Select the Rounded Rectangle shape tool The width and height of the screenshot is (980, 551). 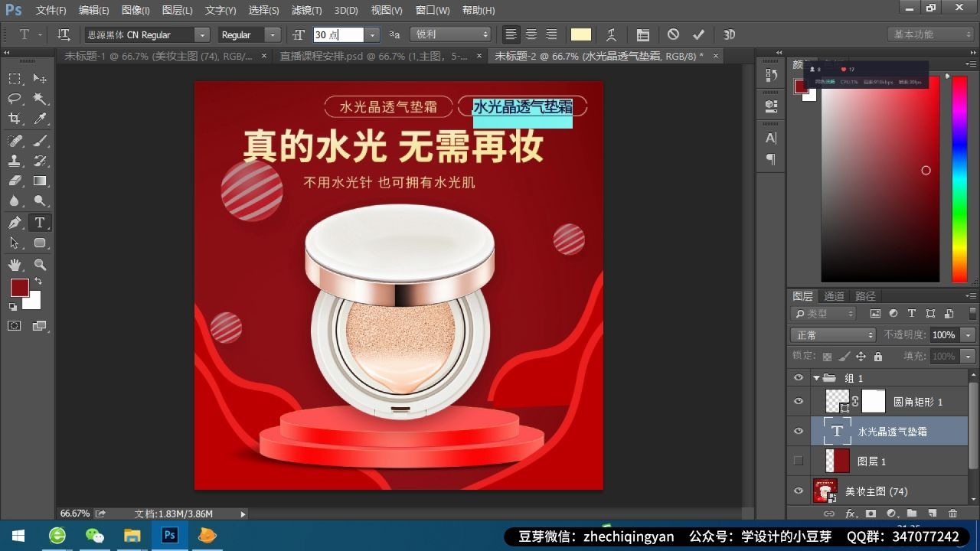[x=40, y=243]
